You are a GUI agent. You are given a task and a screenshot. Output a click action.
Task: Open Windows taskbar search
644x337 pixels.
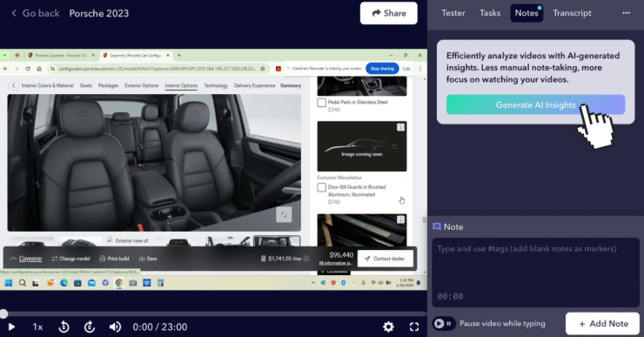[23, 283]
